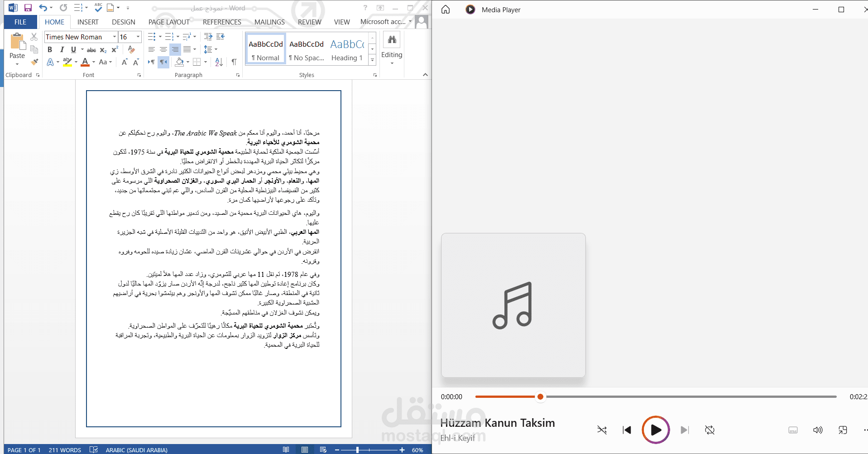The height and width of the screenshot is (454, 868).
Task: Open the PAGE LAYOUT ribbon tab
Action: [169, 22]
